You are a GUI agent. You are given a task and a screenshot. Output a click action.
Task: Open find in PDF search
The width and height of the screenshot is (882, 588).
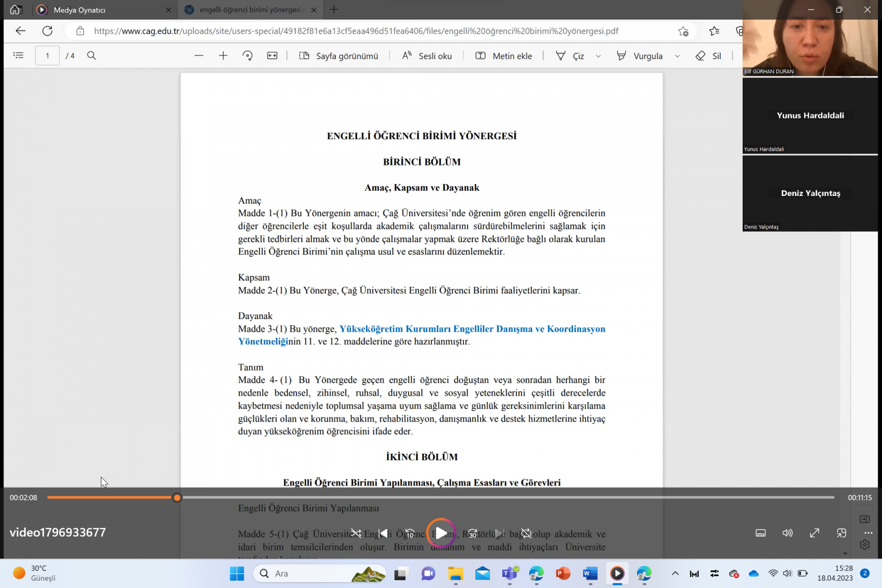(92, 55)
